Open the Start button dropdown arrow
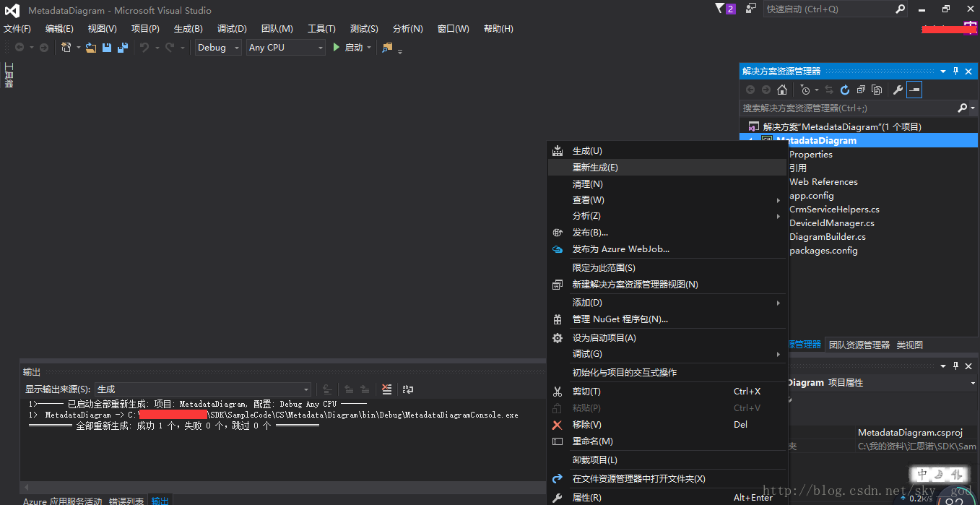The width and height of the screenshot is (980, 505). (369, 48)
